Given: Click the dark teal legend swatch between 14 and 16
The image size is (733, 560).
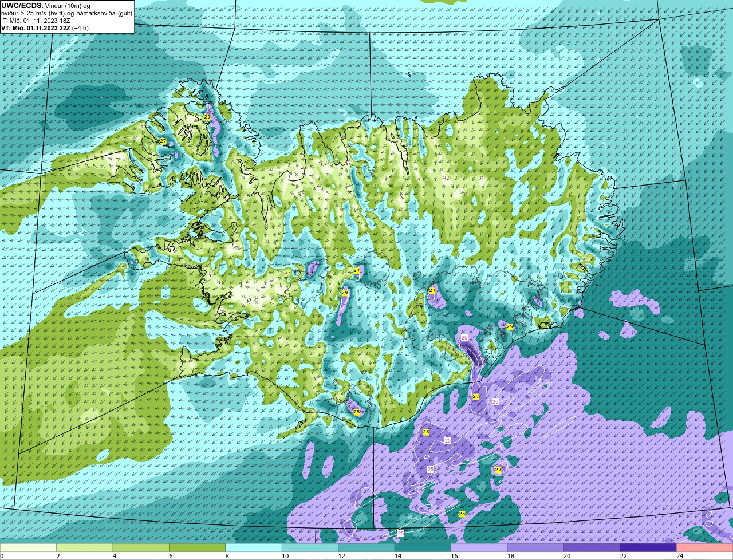Looking at the screenshot, I should coord(423,548).
